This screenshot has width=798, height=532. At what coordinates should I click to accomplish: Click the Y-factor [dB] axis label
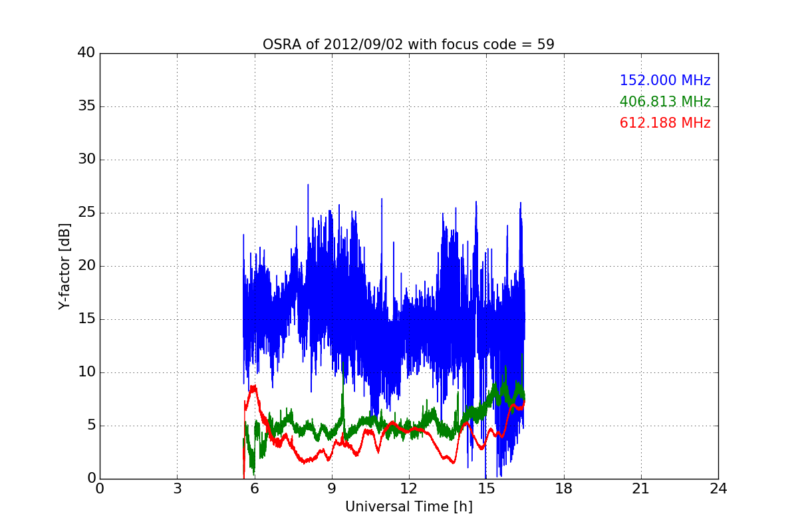[64, 266]
